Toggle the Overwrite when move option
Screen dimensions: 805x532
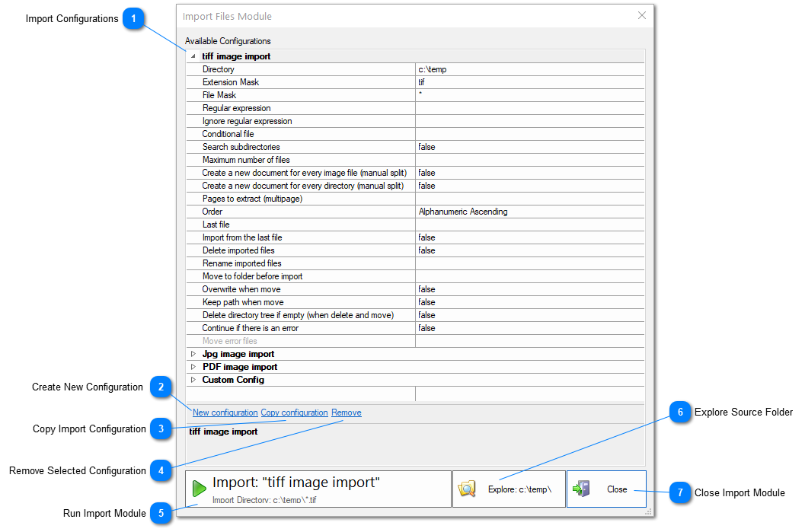[457, 288]
